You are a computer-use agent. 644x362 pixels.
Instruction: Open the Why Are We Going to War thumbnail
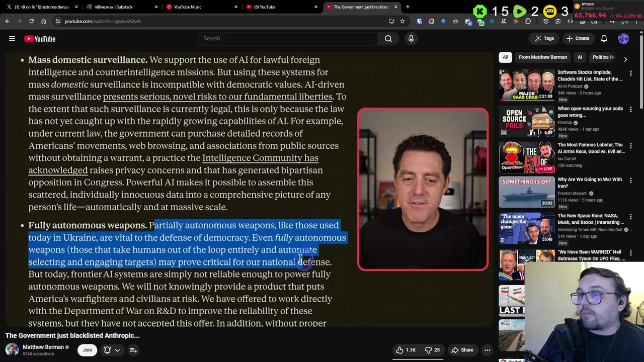tap(526, 192)
